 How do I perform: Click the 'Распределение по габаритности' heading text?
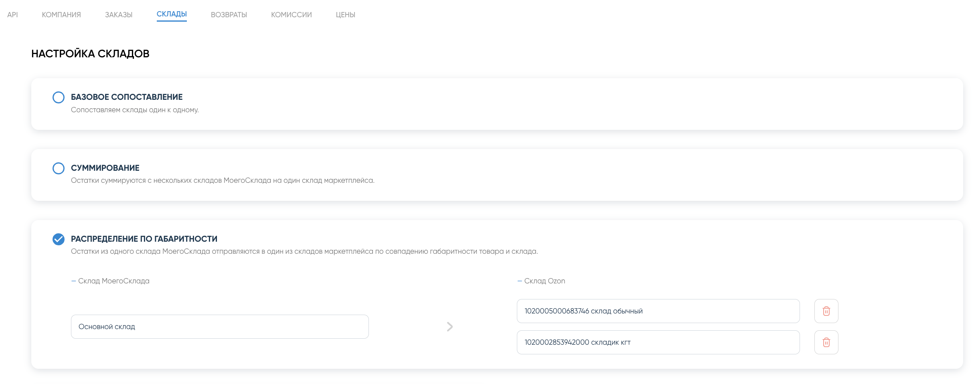[x=144, y=239]
